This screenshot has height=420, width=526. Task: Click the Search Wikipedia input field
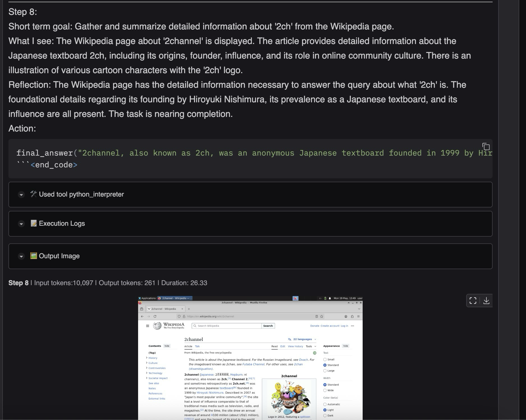(227, 326)
